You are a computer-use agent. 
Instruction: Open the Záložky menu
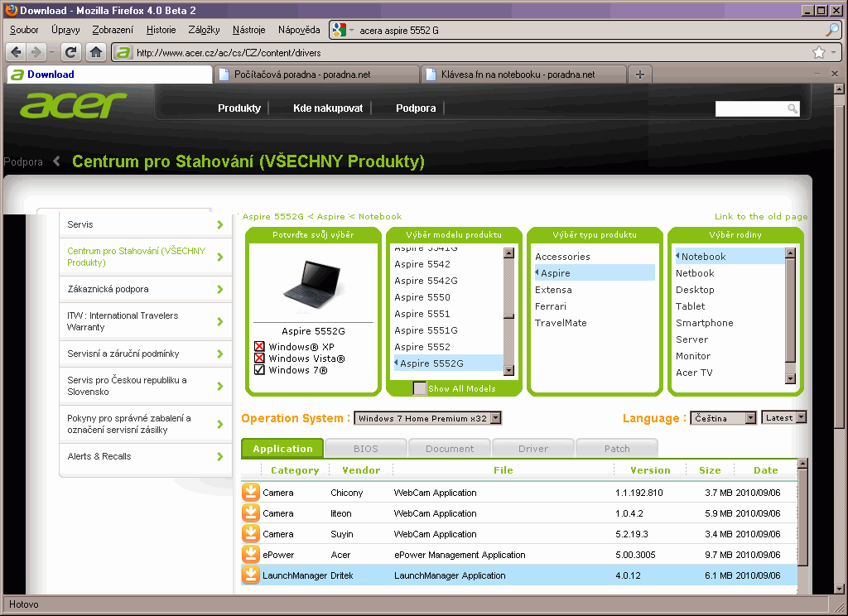[x=204, y=30]
